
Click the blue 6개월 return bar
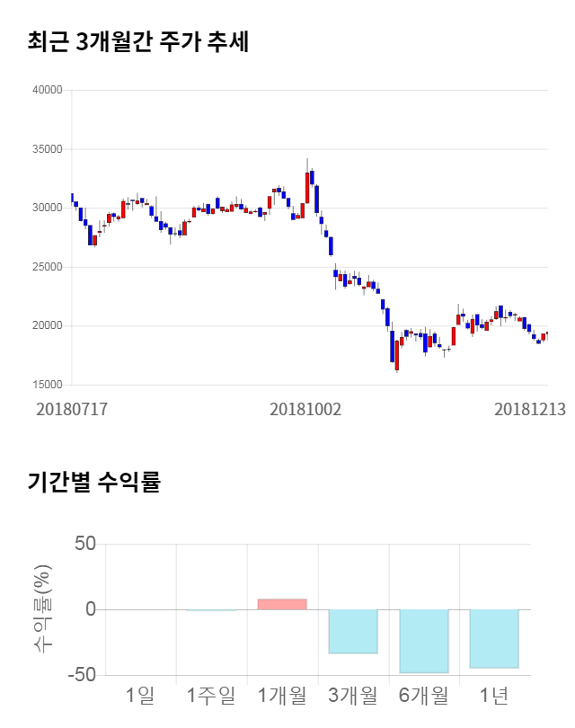424,641
